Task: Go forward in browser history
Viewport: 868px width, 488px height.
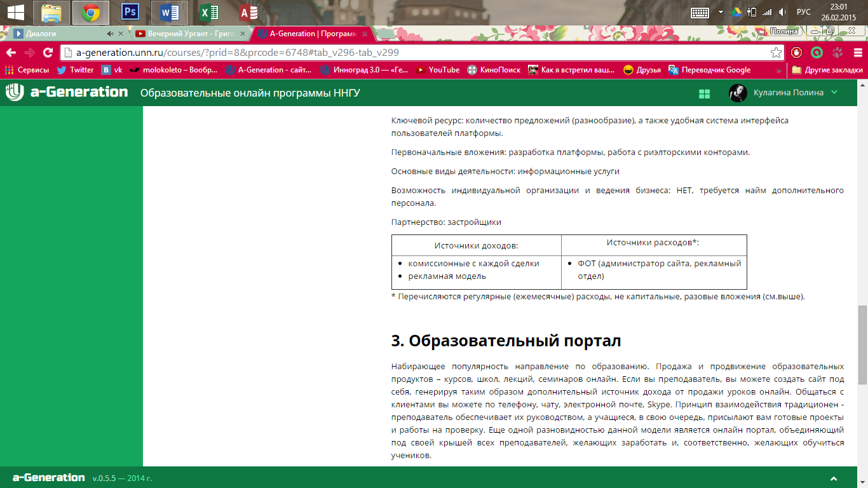Action: click(x=29, y=53)
